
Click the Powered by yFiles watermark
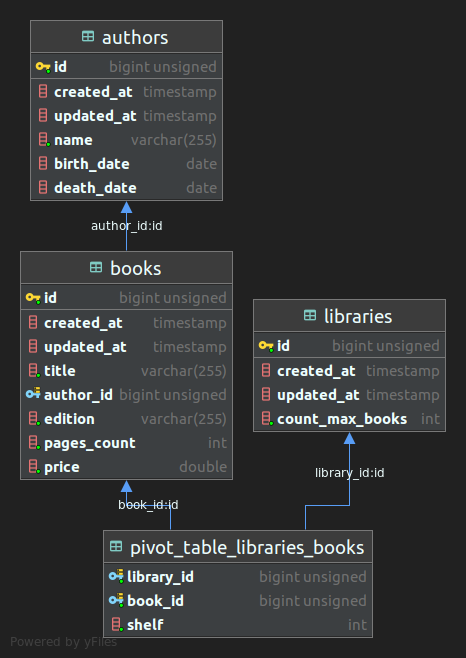[x=63, y=642]
